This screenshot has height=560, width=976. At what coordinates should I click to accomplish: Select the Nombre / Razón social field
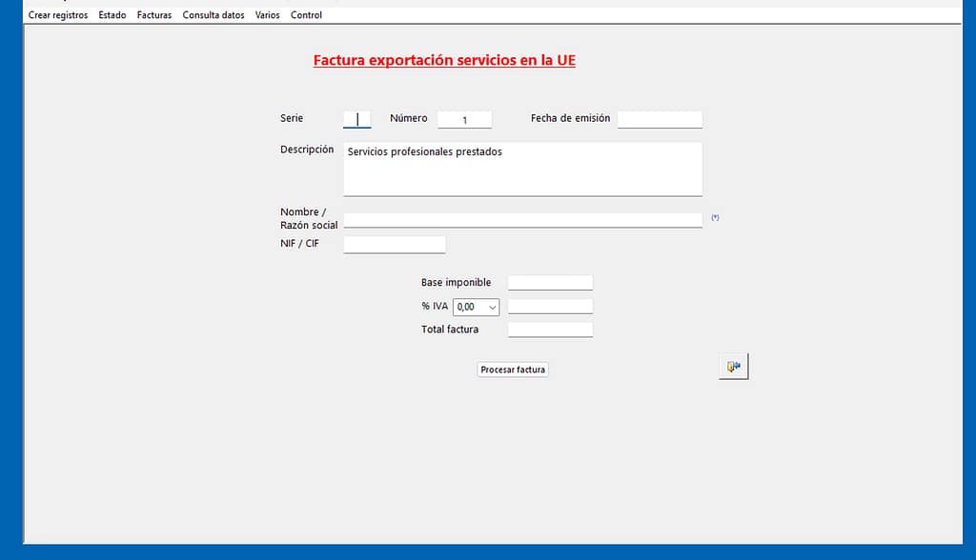pyautogui.click(x=522, y=220)
